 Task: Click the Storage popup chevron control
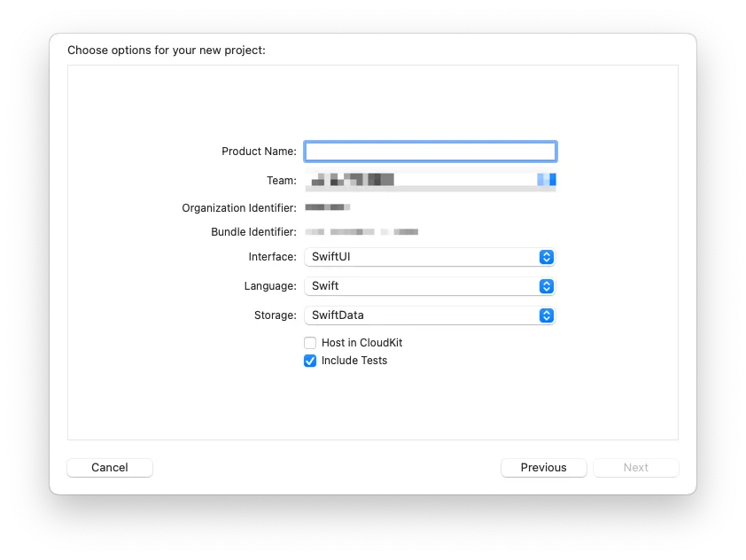[x=548, y=315]
